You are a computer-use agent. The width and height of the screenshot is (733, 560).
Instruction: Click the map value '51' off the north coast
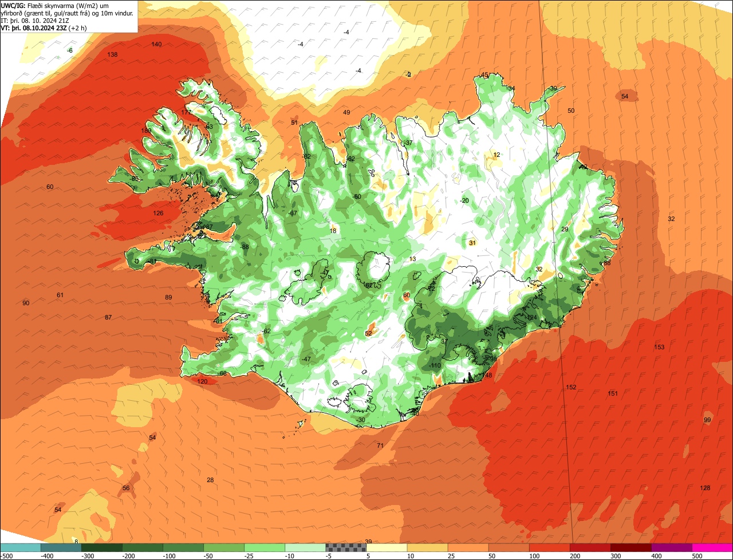[294, 123]
